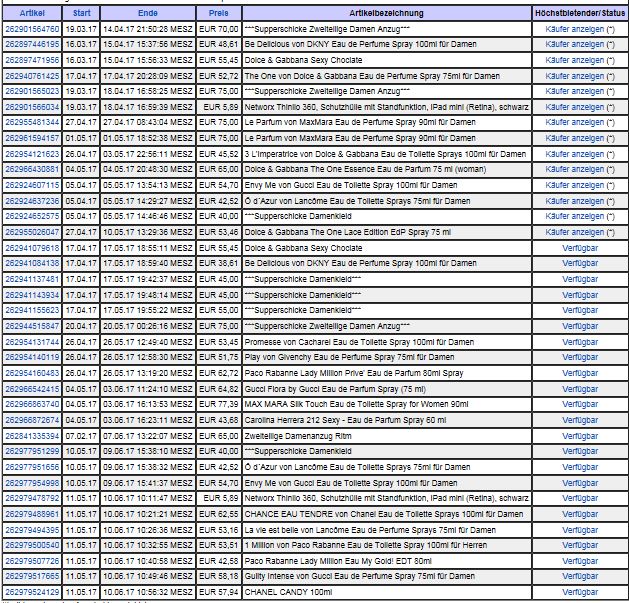Click Verfügbar for Paco Rabanne Lady Million Prive
Viewport: 629px width, 603px height.
tap(580, 373)
